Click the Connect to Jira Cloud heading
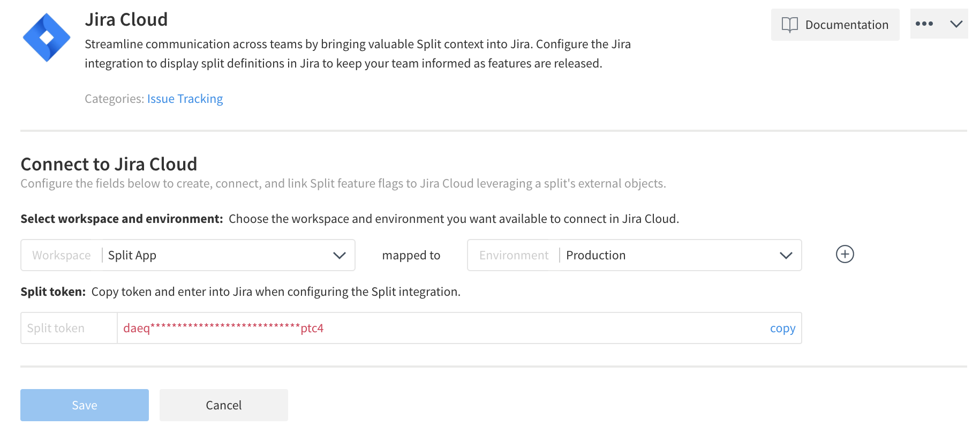 point(109,164)
